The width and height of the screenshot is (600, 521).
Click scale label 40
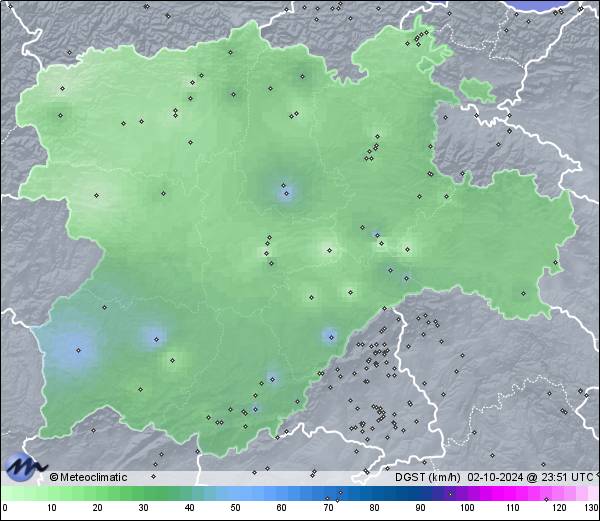pyautogui.click(x=189, y=508)
